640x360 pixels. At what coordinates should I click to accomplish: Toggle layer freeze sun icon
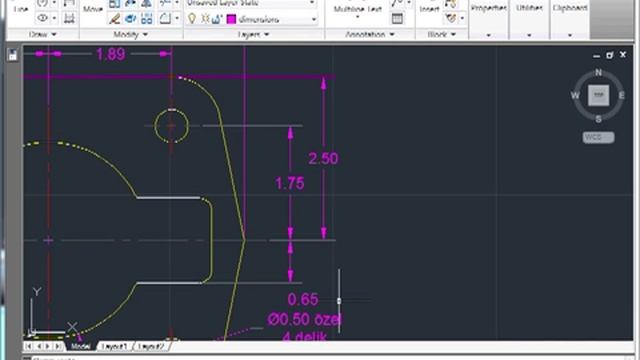[205, 19]
